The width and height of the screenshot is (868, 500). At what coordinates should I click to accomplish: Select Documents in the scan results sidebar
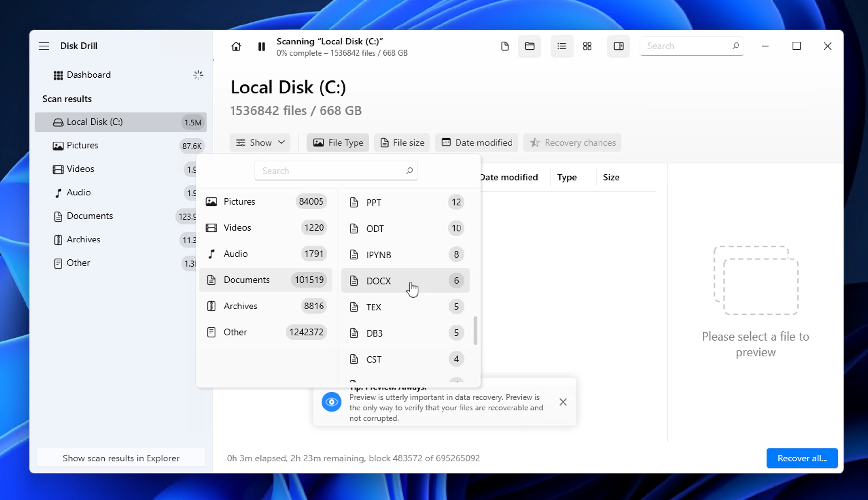pos(90,216)
